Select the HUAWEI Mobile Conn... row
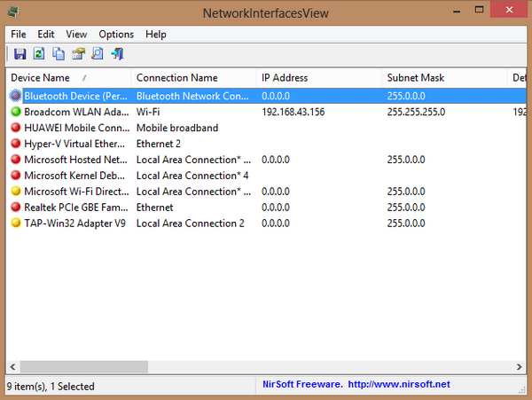Image resolution: width=532 pixels, height=400 pixels. pyautogui.click(x=266, y=128)
